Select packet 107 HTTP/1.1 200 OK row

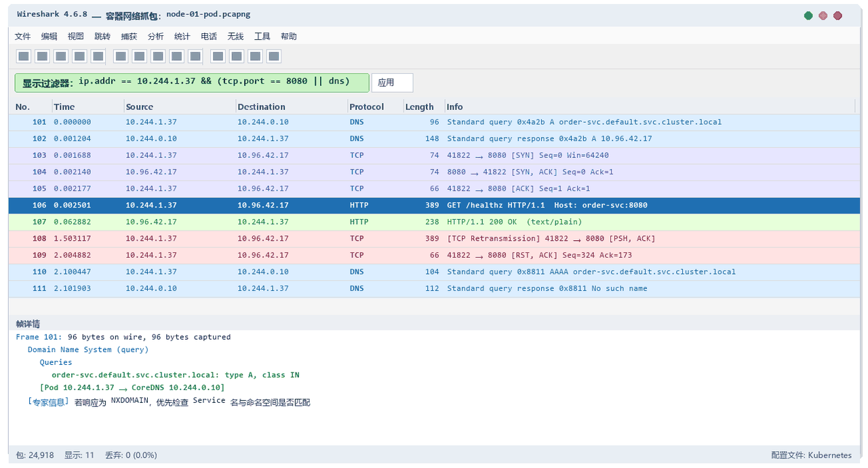(434, 222)
